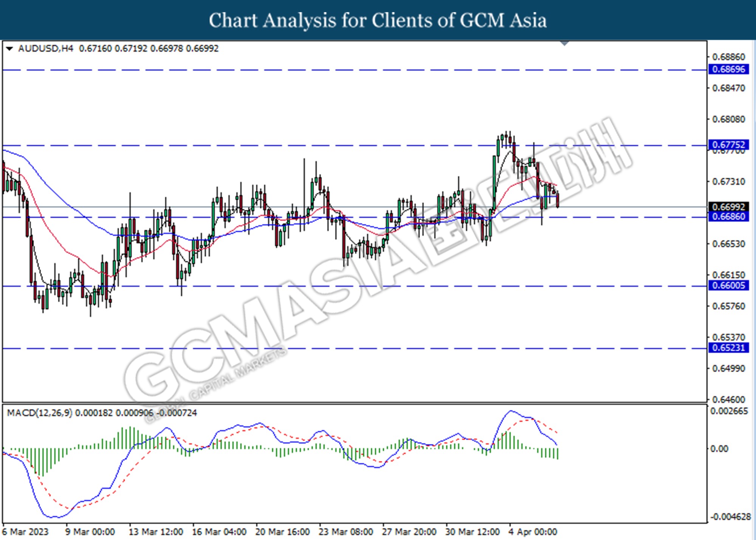This screenshot has height=540, width=756.
Task: Click the MACD zero level 0.00 label
Action: click(x=719, y=448)
